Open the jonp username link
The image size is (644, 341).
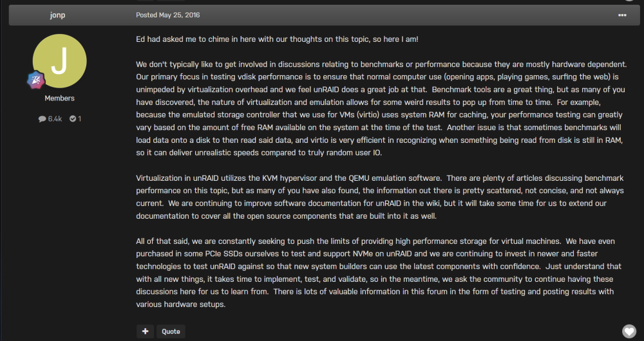[x=57, y=15]
